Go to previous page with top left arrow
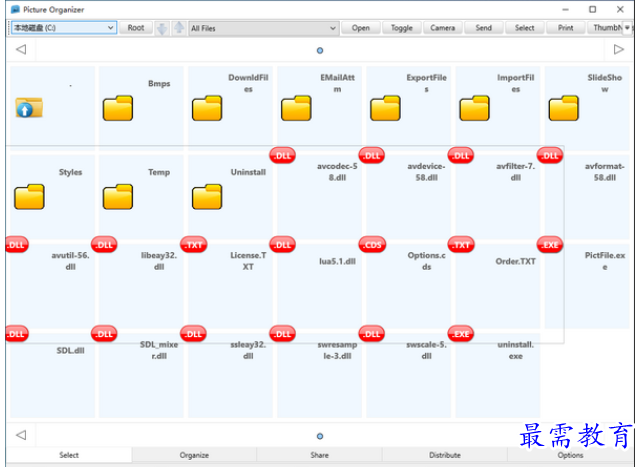The image size is (641, 467). [21, 49]
